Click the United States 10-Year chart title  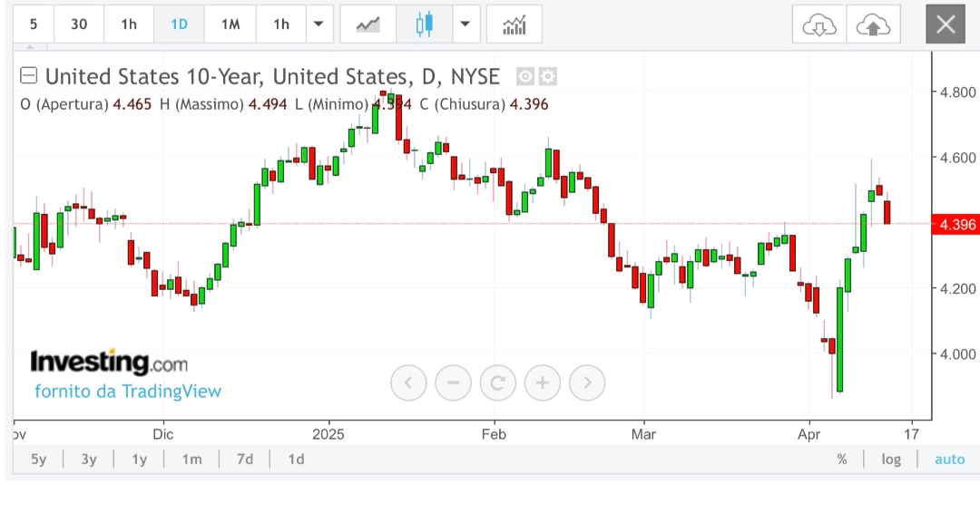coord(272,76)
